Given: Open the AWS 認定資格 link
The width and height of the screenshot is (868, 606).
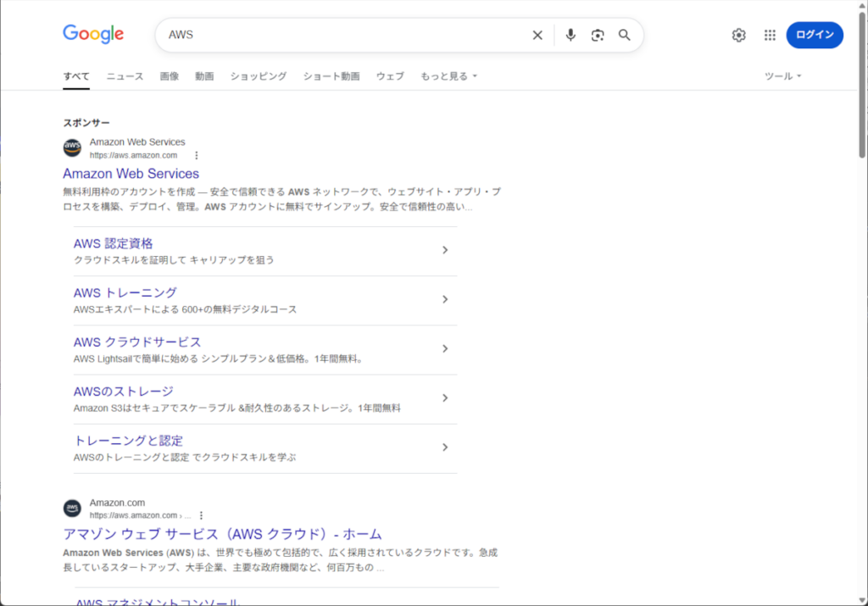Looking at the screenshot, I should pos(113,243).
